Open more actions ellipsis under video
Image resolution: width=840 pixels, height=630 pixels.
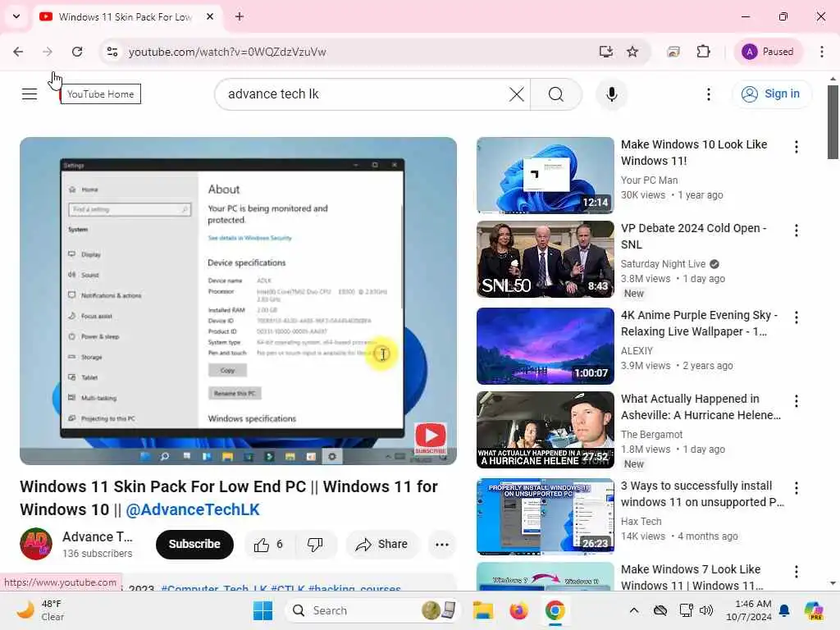442,545
